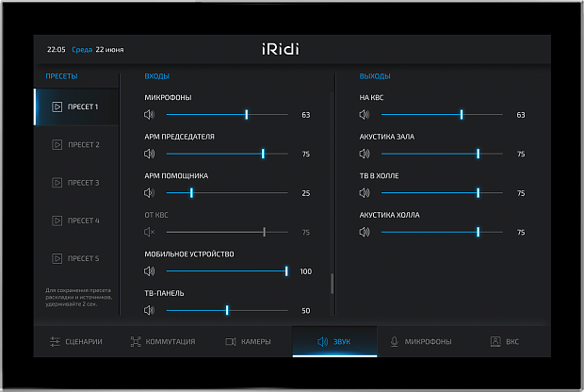Select ПРЕСЕТ 1 preset

pyautogui.click(x=76, y=107)
